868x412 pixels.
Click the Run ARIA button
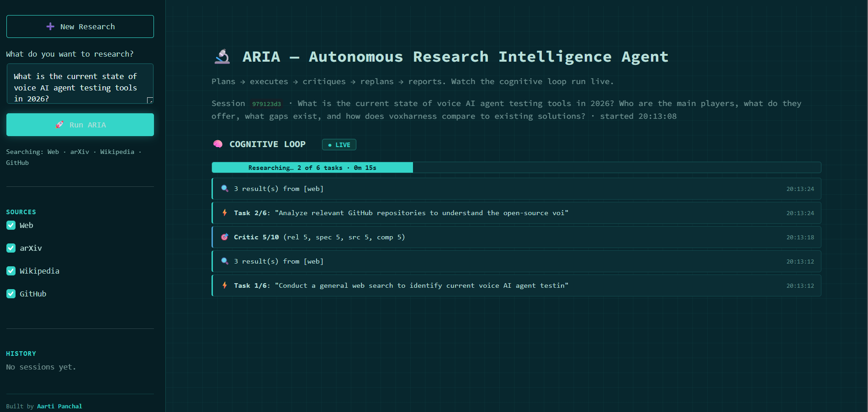coord(80,125)
